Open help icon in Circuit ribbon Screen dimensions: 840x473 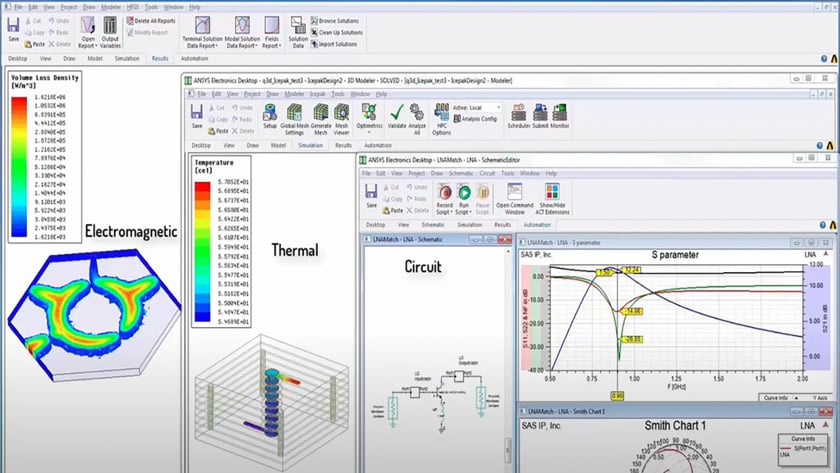822,225
